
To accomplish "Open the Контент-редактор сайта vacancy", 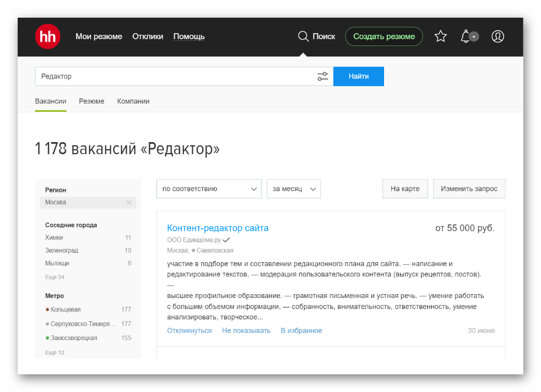I will pos(217,228).
